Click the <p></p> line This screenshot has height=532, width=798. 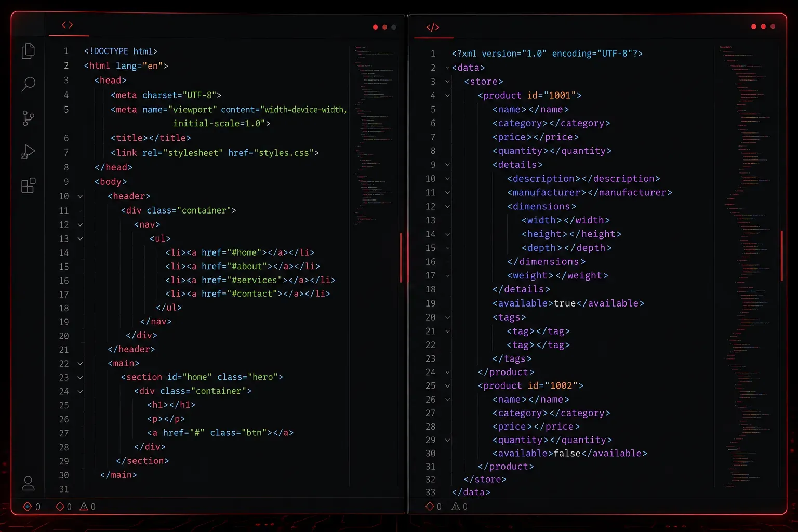[x=166, y=419]
